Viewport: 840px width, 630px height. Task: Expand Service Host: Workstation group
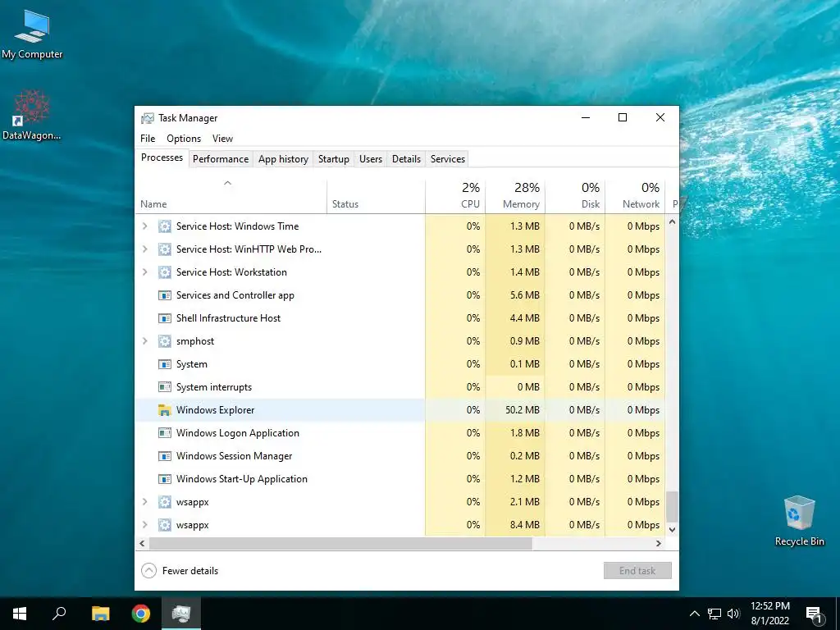pyautogui.click(x=144, y=272)
